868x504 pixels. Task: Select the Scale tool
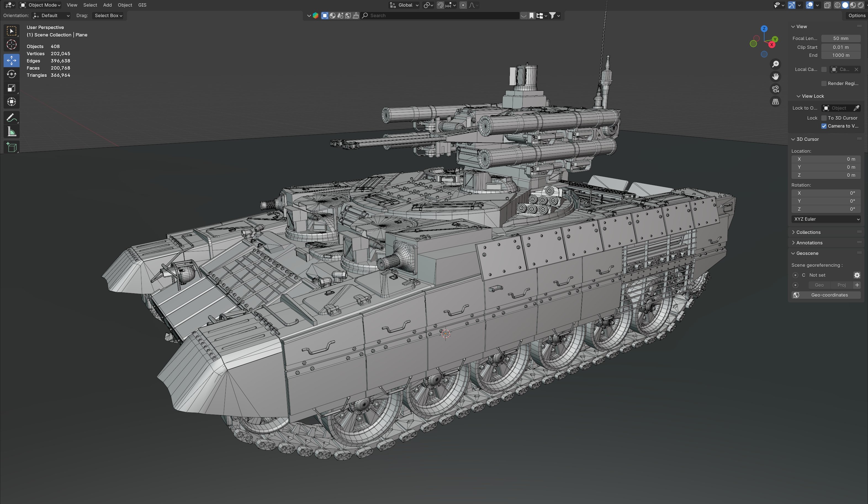click(x=11, y=88)
